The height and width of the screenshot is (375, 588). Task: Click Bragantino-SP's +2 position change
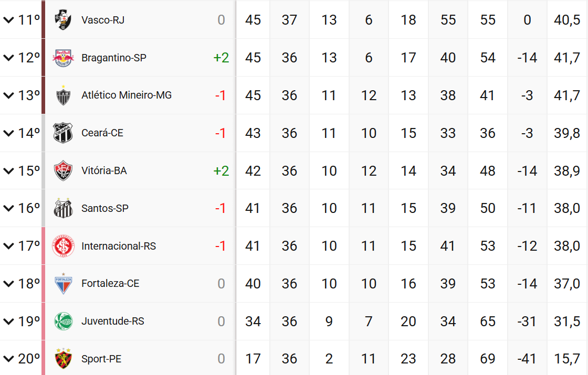[221, 58]
